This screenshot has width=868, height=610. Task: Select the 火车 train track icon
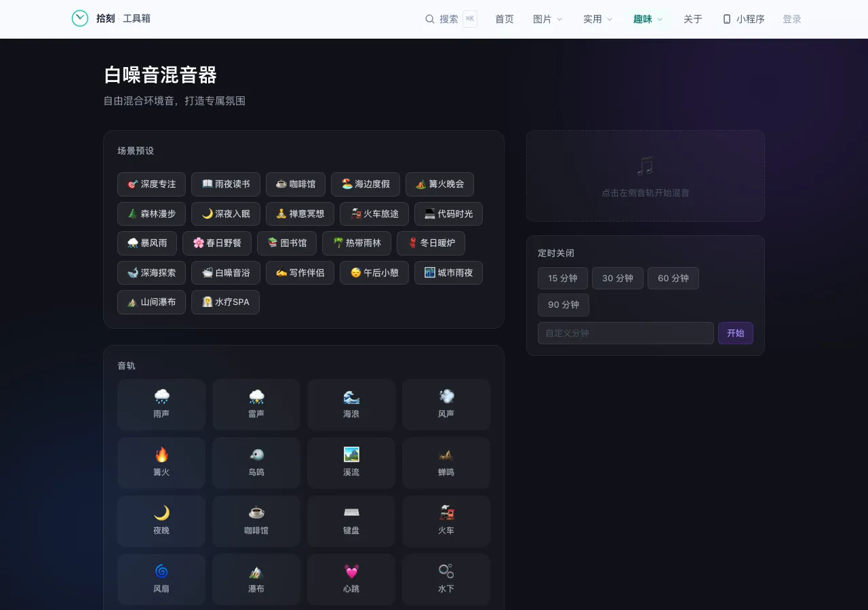click(x=446, y=513)
